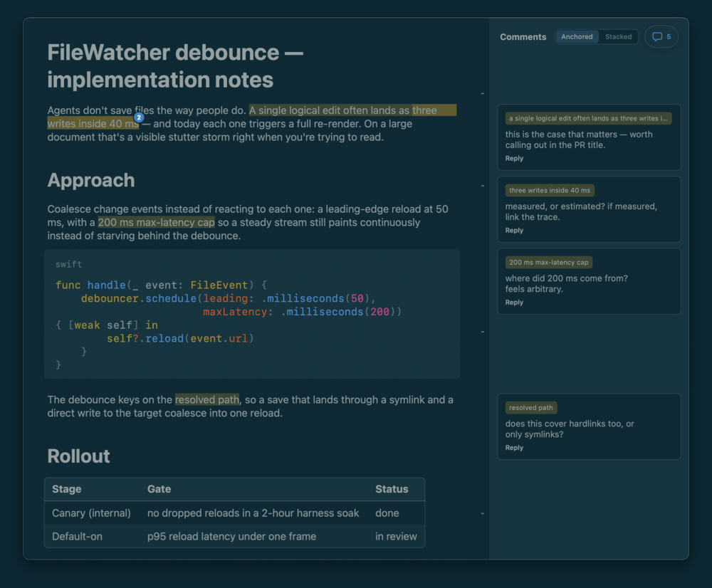Reply to 'measured, or estimated?' comment
712x588 pixels.
click(514, 230)
